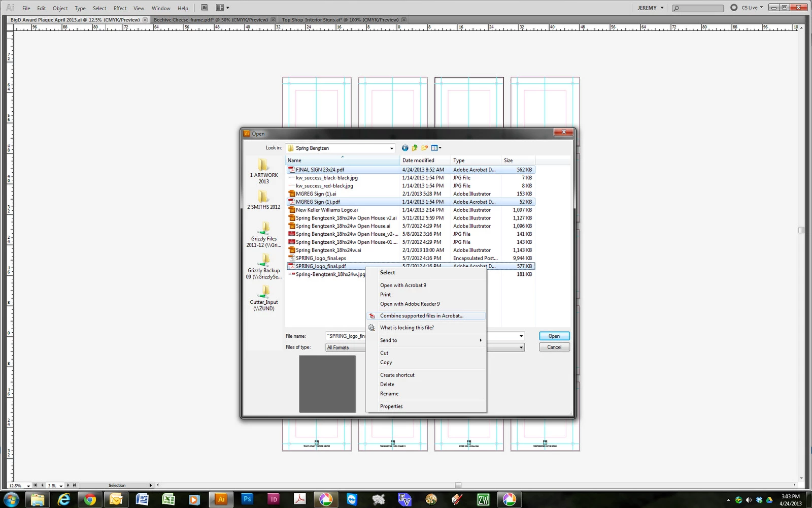Open the 2 SMITHS 2012 shortcut folder
The image size is (812, 508).
(263, 200)
